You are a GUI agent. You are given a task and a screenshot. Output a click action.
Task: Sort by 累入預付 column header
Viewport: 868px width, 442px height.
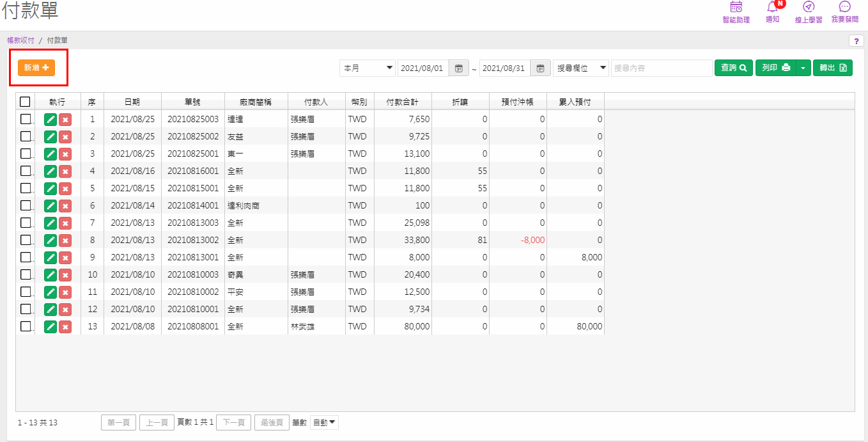[x=575, y=102]
